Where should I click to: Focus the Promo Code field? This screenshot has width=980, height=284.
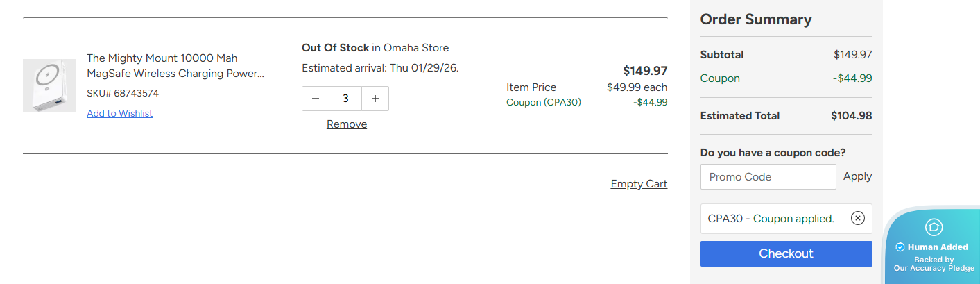point(768,177)
